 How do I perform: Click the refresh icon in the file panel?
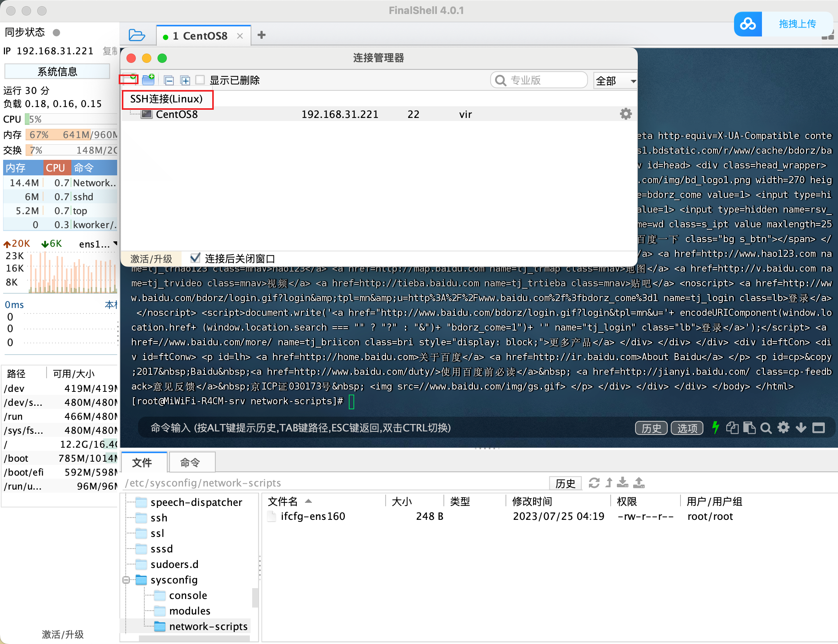coord(594,483)
